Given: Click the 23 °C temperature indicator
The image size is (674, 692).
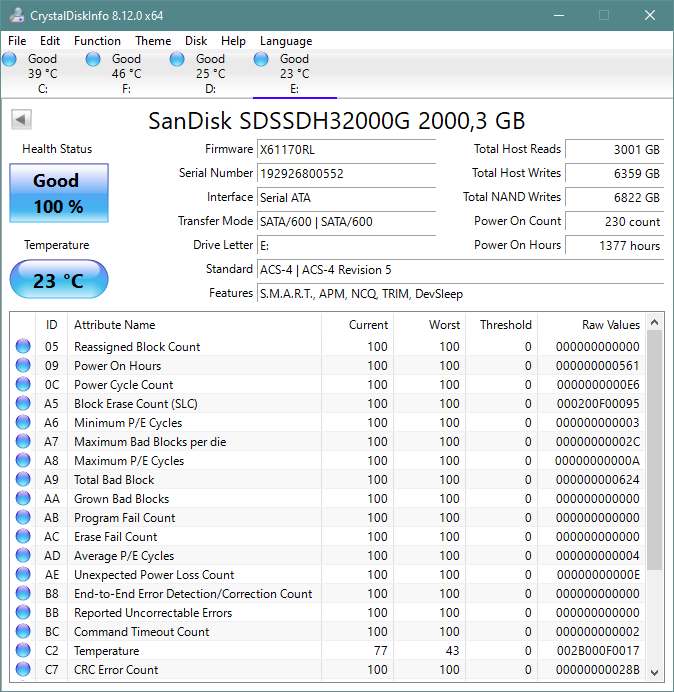Looking at the screenshot, I should [x=59, y=280].
